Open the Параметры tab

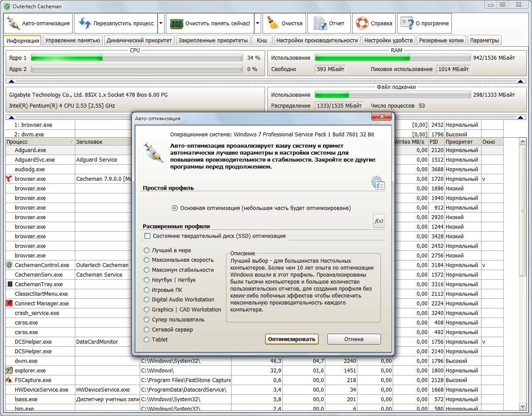point(484,40)
